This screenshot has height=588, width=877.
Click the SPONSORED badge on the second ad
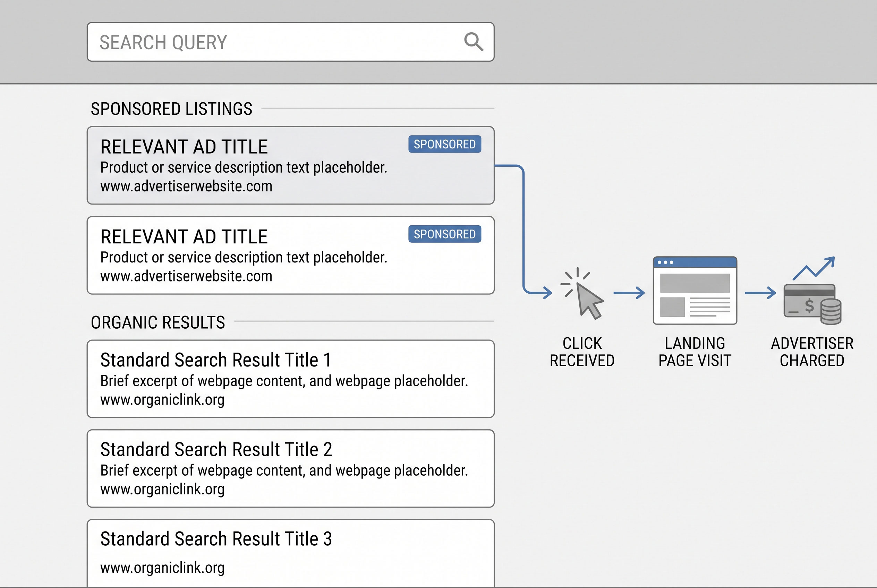(445, 234)
